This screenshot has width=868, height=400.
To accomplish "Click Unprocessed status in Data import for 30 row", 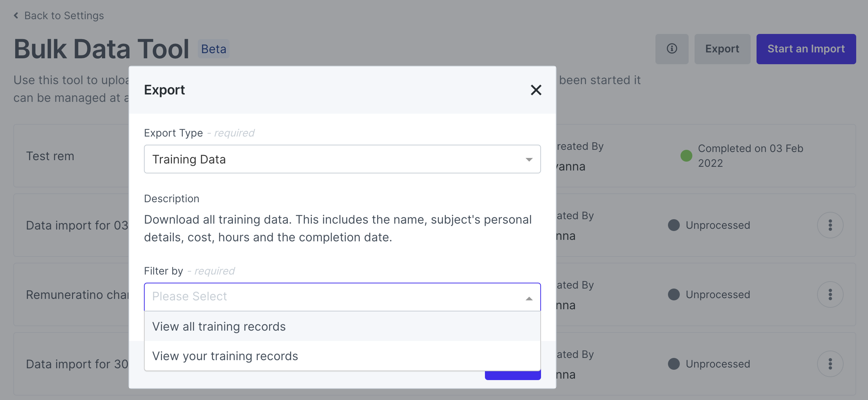I will [717, 364].
